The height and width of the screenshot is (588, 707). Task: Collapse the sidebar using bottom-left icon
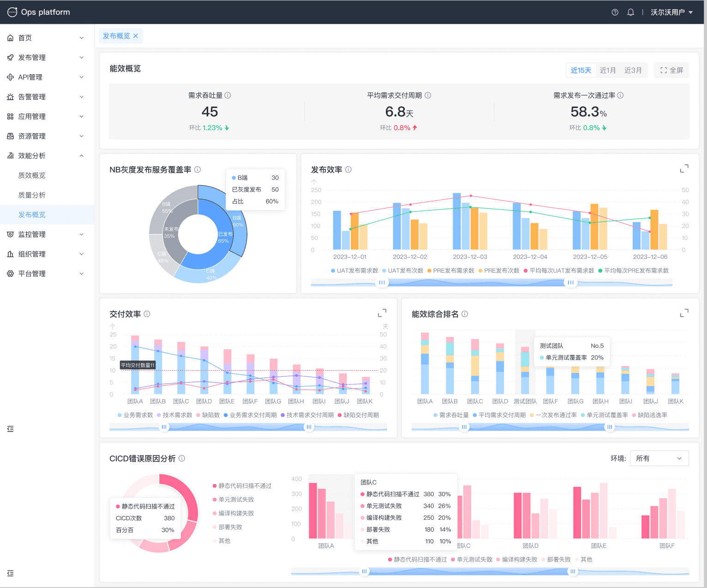10,573
